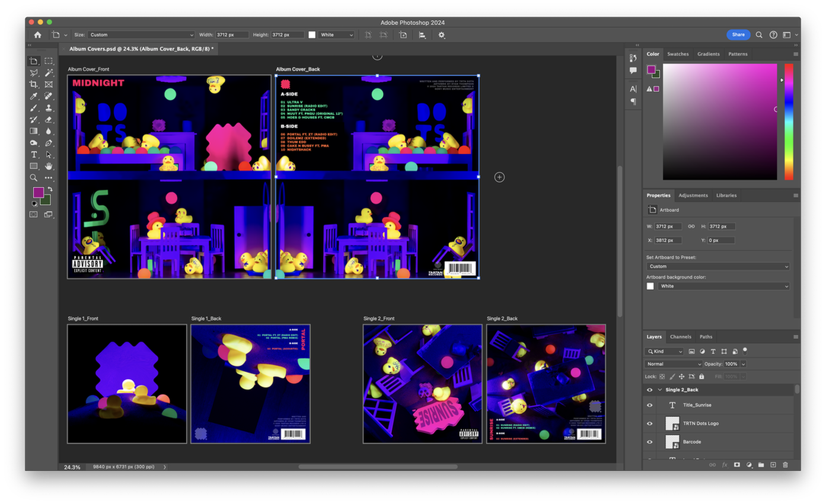Switch to the Gradients tab
Screen dimensions: 826x504
click(708, 54)
